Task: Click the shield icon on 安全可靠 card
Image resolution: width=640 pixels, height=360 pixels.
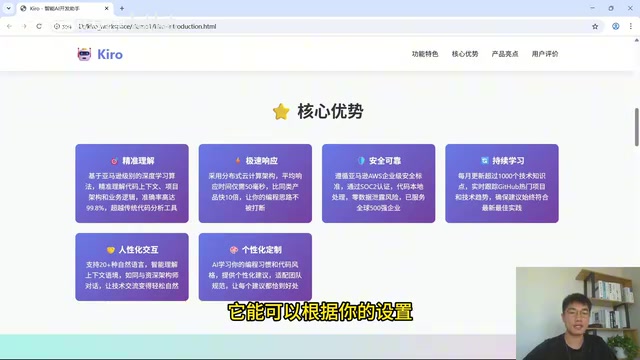Action: (361, 161)
